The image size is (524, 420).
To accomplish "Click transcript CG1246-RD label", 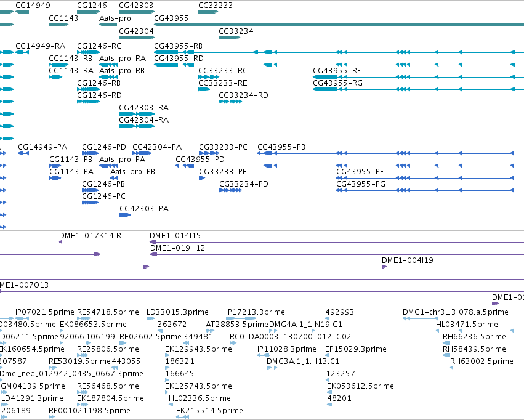I will pyautogui.click(x=99, y=95).
